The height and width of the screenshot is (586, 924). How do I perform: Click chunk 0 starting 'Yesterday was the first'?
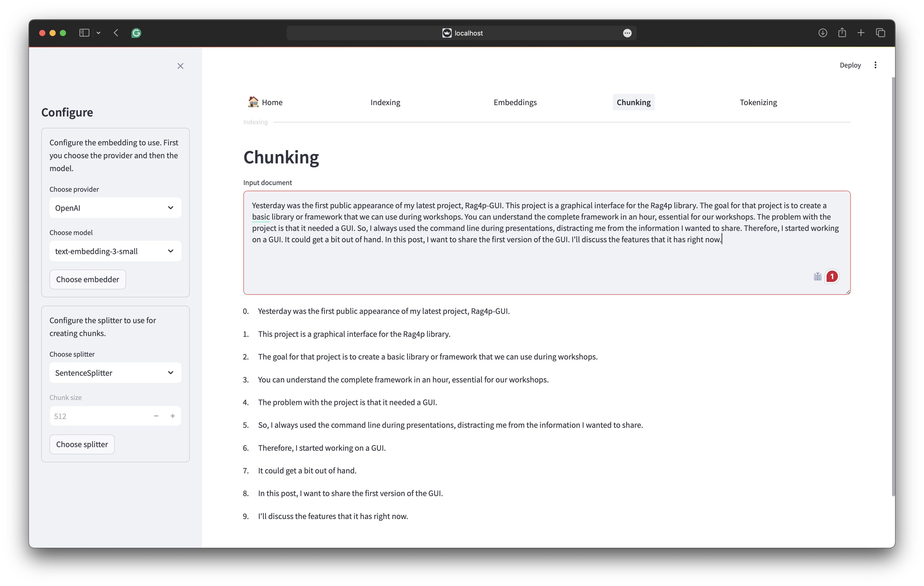[384, 311]
